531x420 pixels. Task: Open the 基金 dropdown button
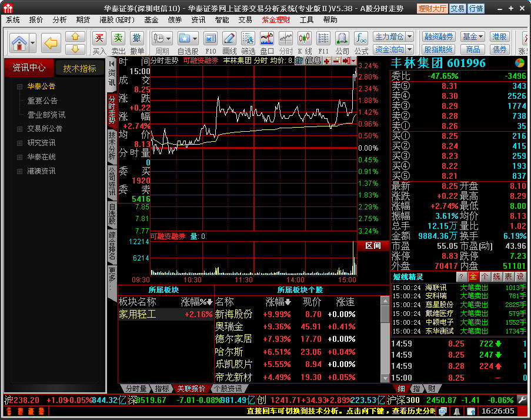coord(473,36)
